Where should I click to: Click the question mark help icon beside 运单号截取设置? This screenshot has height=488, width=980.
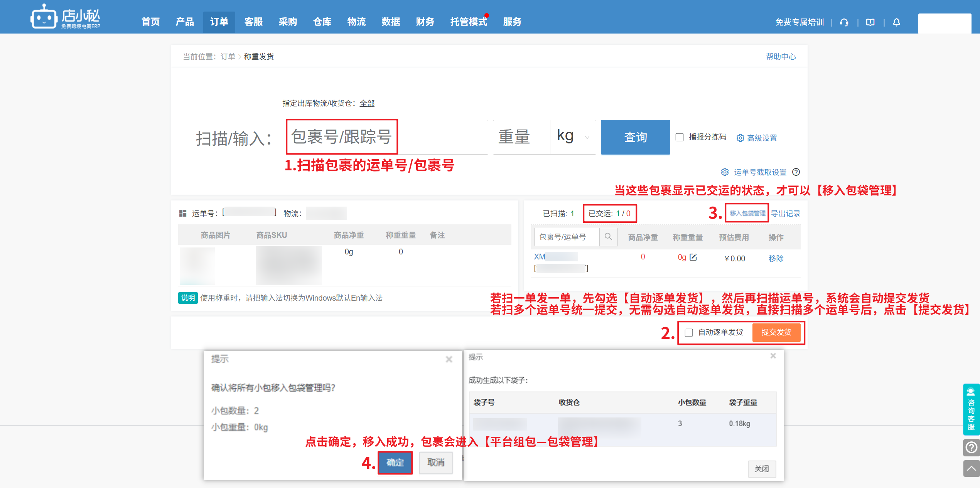click(x=796, y=172)
